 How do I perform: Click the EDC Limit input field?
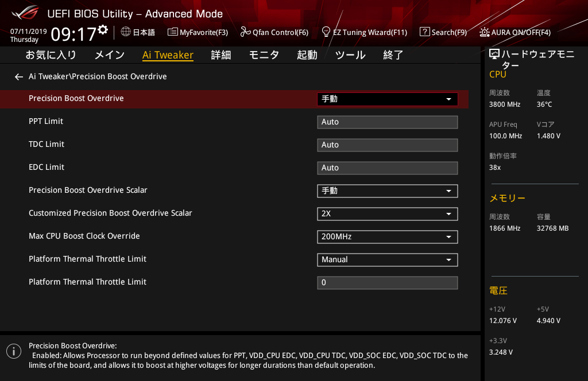tap(388, 168)
